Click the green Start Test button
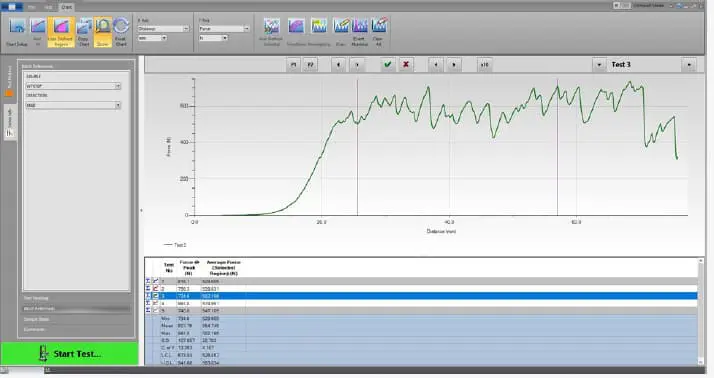 click(69, 354)
